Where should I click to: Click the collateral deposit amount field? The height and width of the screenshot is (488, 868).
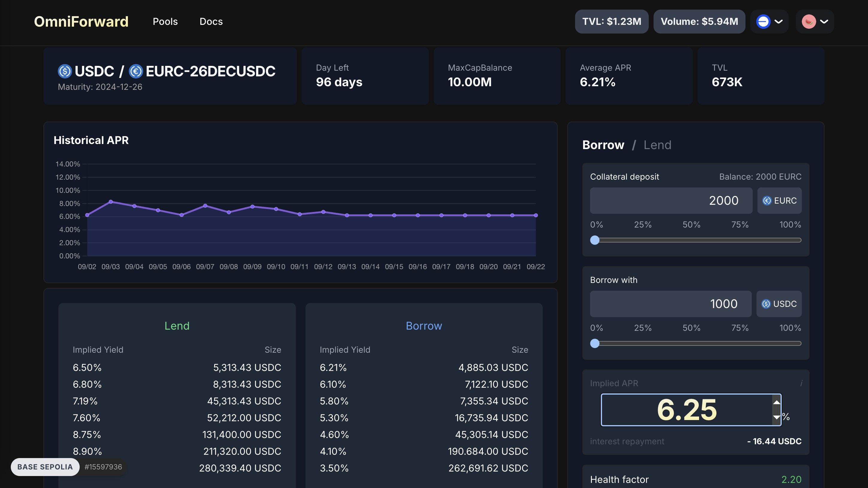(671, 200)
